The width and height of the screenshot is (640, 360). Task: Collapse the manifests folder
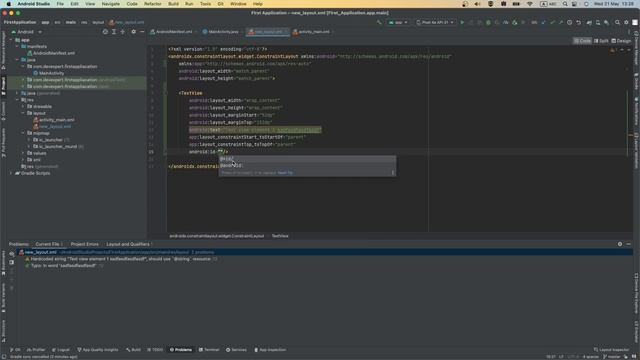tap(17, 47)
